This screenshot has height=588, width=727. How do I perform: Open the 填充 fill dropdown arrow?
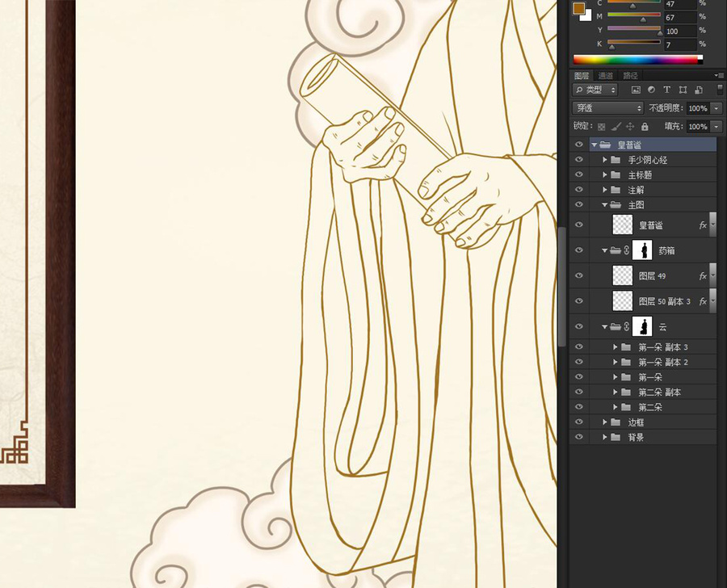click(716, 127)
